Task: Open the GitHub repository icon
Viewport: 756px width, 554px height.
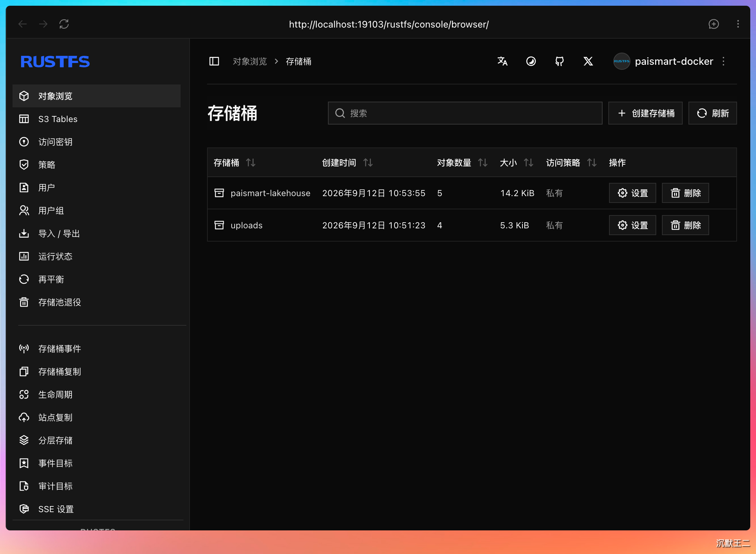Action: 560,61
